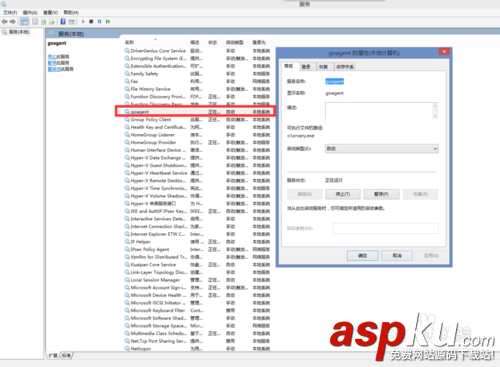Click the Restart Service toolbar icon

pyautogui.click(x=108, y=22)
